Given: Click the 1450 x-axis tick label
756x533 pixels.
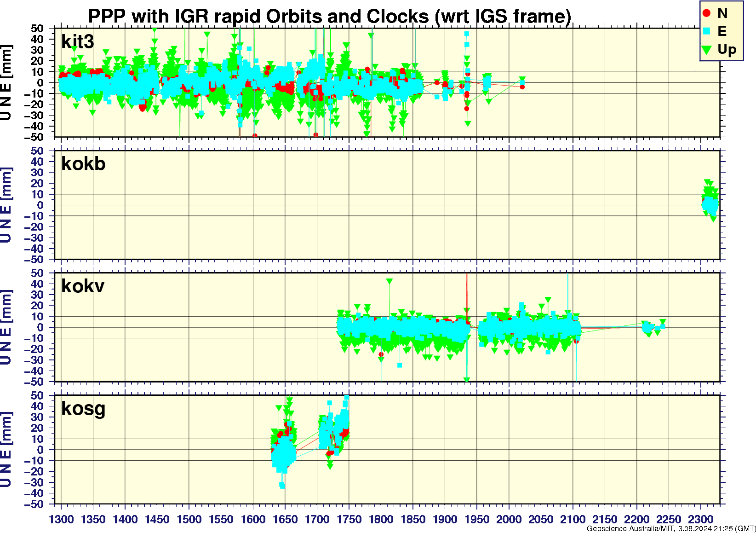Looking at the screenshot, I should coord(157,519).
